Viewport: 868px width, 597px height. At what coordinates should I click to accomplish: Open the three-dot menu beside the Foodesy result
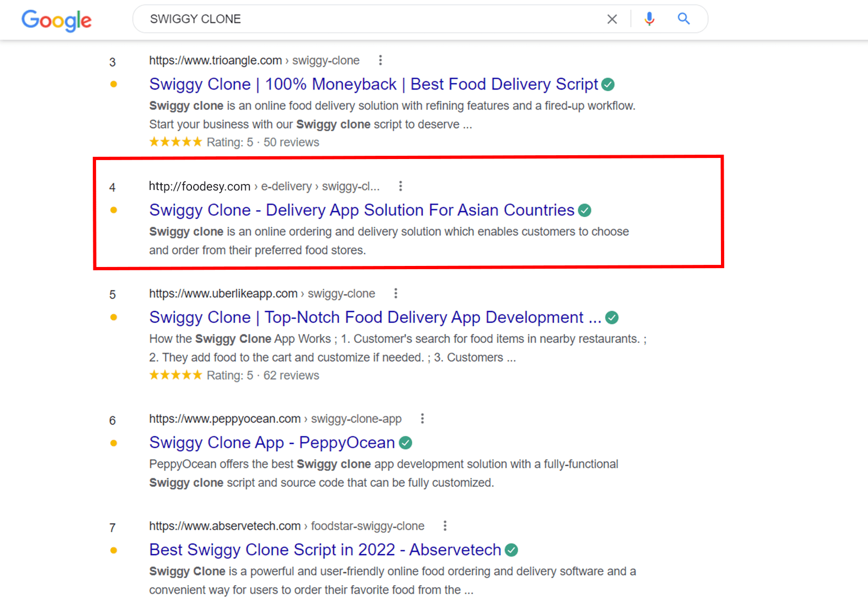tap(400, 186)
